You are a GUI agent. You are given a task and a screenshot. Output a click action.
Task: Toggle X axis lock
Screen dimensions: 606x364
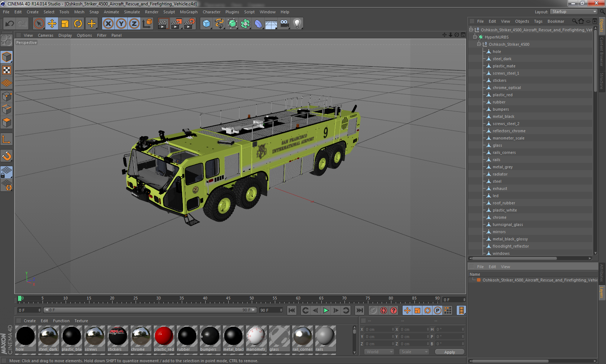coord(108,24)
